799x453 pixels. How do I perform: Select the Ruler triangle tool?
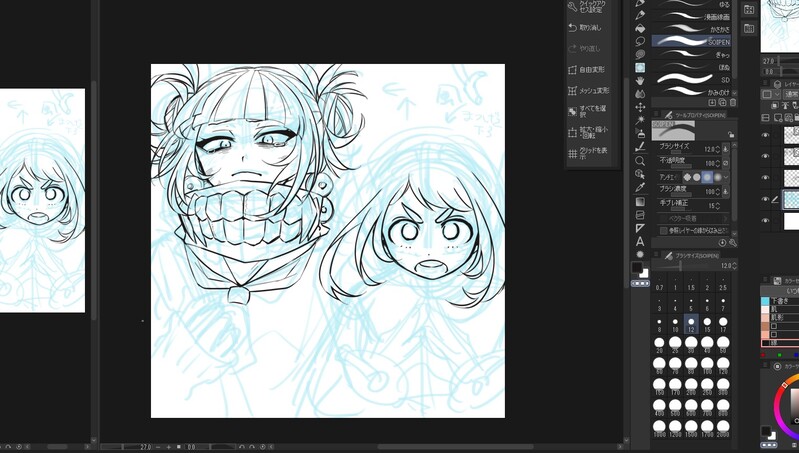coord(641,228)
